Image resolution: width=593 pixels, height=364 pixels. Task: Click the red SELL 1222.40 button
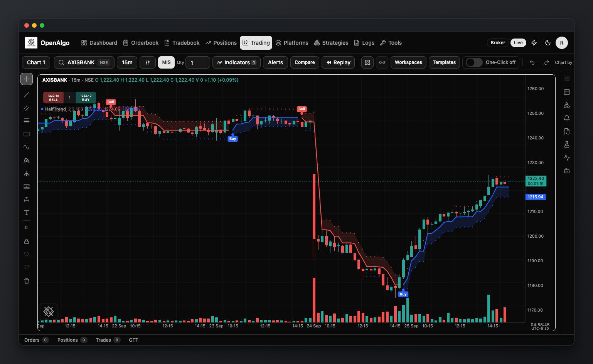click(x=53, y=97)
